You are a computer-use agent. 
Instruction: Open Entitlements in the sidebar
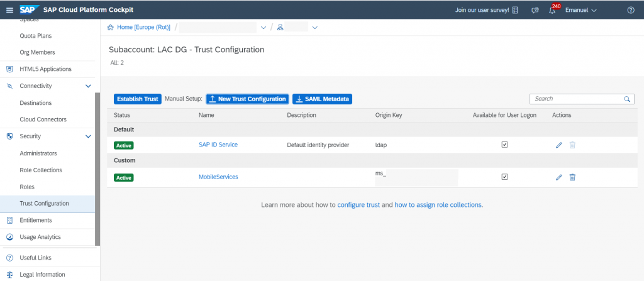(x=36, y=220)
